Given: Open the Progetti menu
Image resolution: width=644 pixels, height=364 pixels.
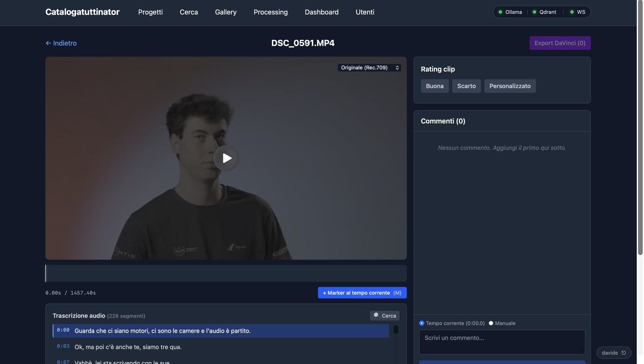Looking at the screenshot, I should [151, 12].
